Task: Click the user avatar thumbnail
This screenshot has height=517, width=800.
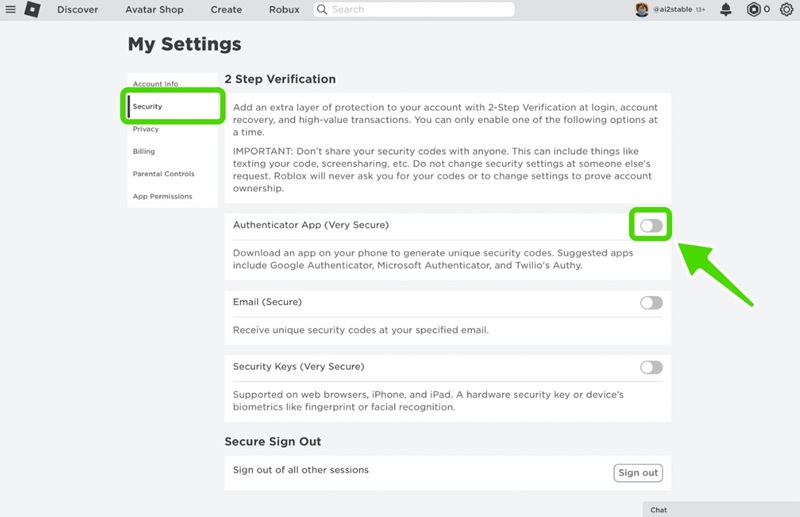Action: click(x=642, y=10)
